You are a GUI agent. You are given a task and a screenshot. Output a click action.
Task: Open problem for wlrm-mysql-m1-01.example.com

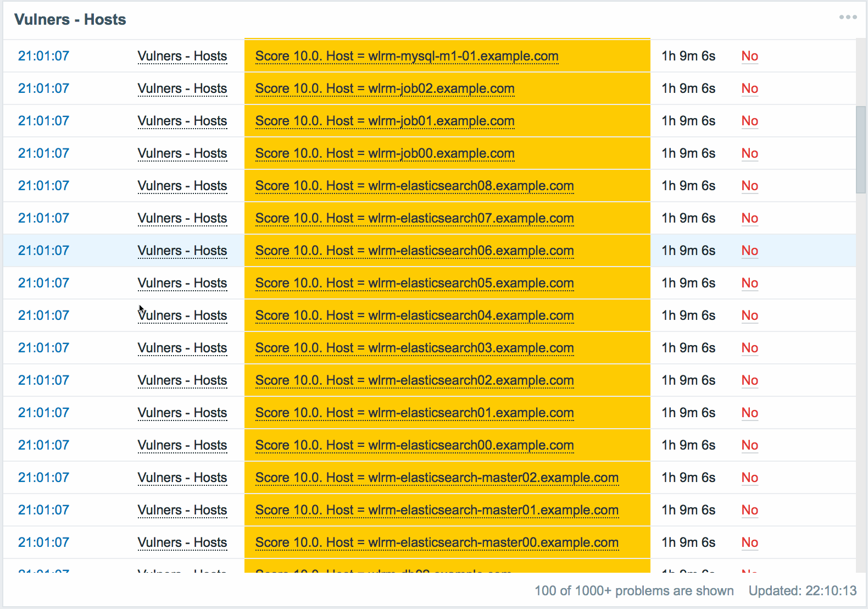click(x=407, y=56)
